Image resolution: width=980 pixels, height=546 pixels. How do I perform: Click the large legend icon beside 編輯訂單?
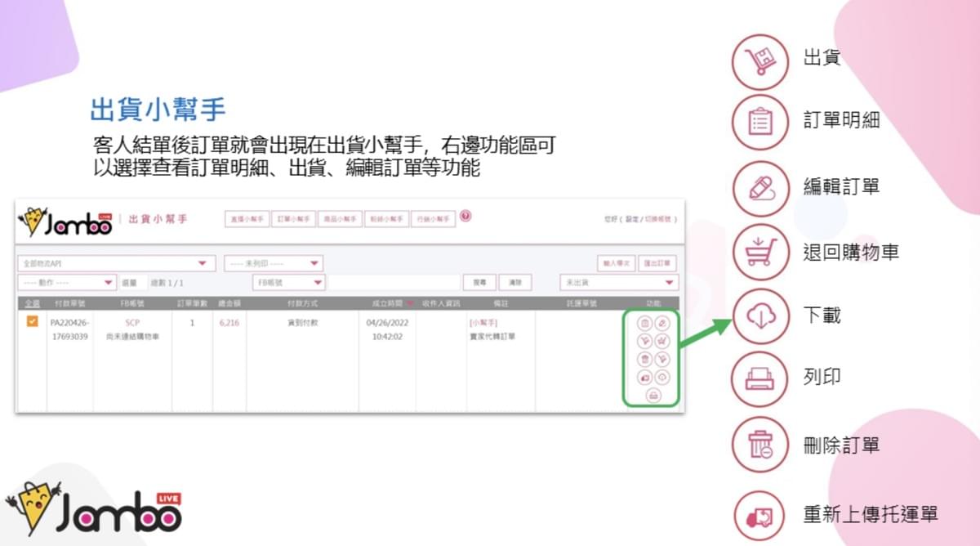click(761, 187)
